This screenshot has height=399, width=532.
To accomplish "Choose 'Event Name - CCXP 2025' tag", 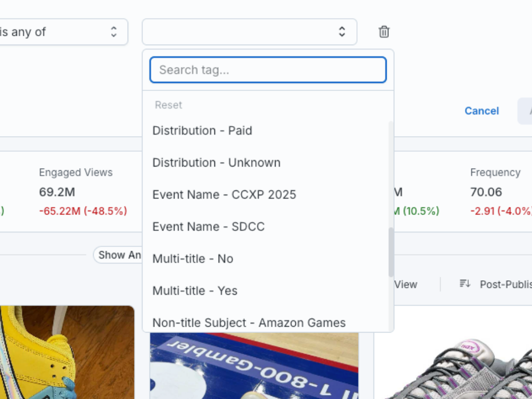I will tap(224, 195).
